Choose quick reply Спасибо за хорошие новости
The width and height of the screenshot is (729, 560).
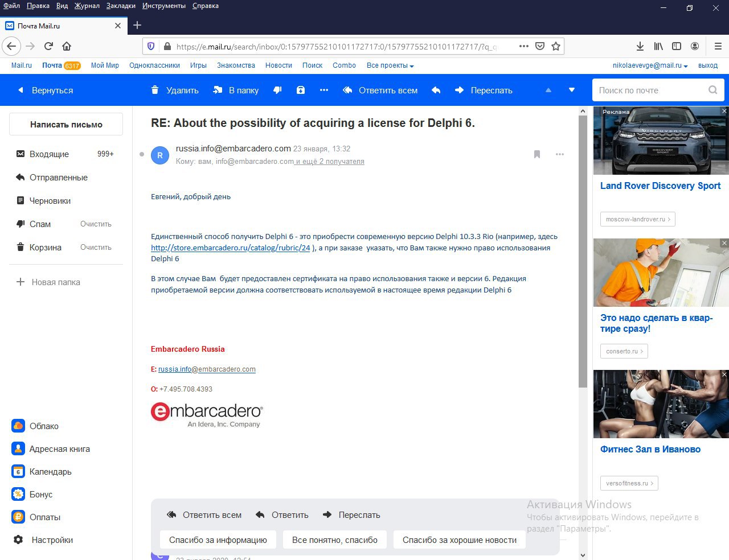[x=460, y=540]
